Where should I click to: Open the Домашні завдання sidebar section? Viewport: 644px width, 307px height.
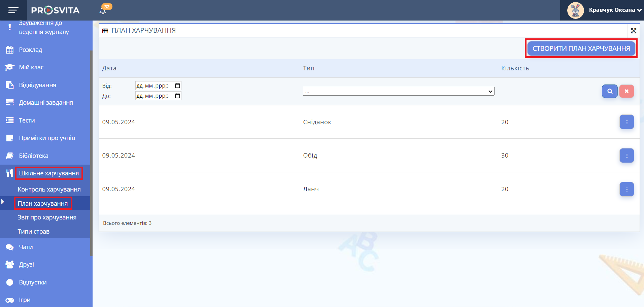pyautogui.click(x=46, y=103)
